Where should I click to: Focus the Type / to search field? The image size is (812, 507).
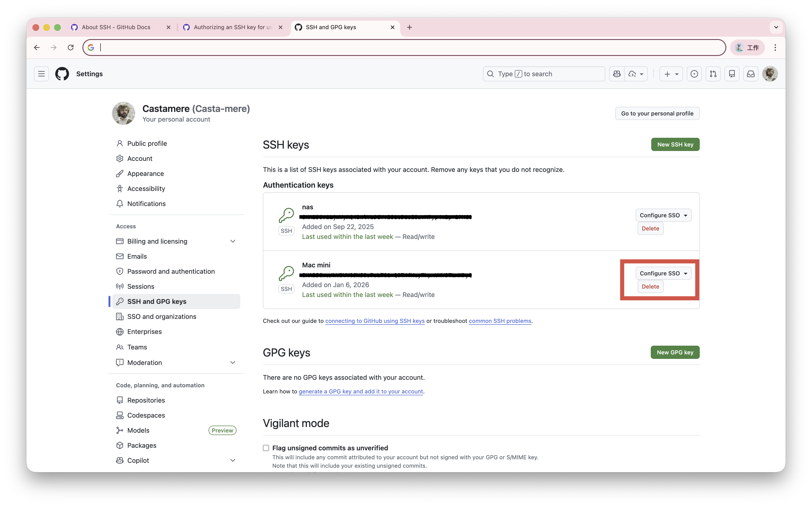click(x=544, y=74)
